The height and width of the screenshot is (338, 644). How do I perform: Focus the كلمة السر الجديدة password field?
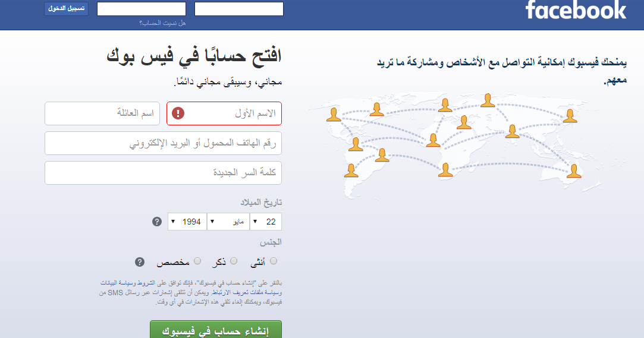(163, 173)
